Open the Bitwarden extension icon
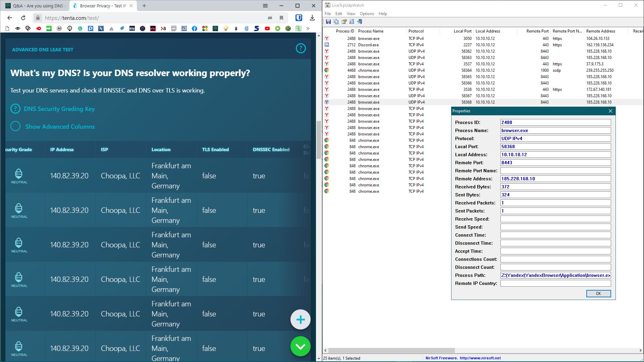This screenshot has height=362, width=644. pyautogui.click(x=299, y=18)
